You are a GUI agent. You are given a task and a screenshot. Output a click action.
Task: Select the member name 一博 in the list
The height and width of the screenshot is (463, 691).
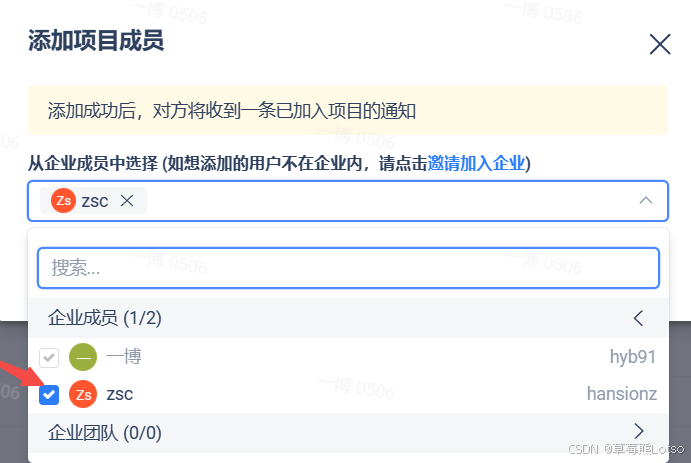pos(123,357)
